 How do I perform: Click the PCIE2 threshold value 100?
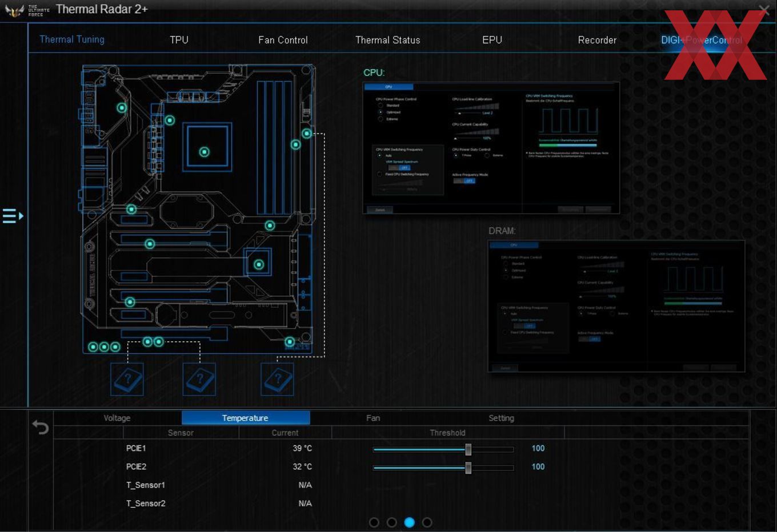pos(538,467)
